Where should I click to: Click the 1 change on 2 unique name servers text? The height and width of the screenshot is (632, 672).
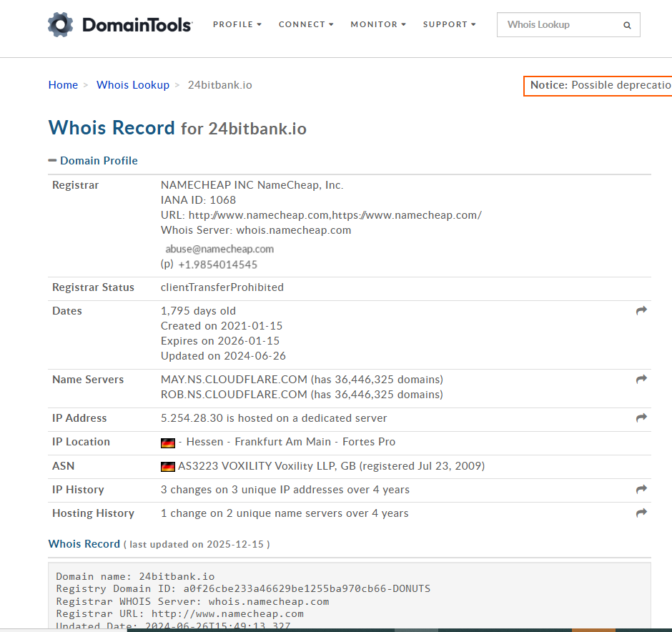click(x=285, y=513)
